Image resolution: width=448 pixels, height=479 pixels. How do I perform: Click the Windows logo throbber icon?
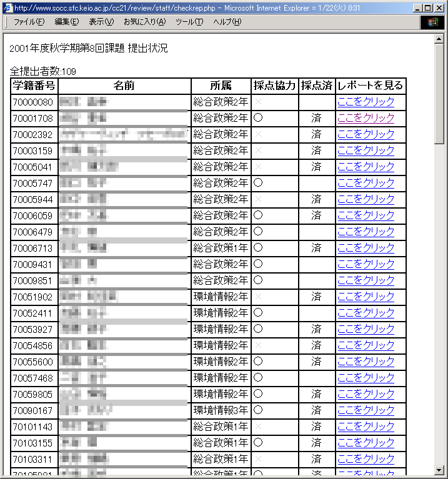432,22
